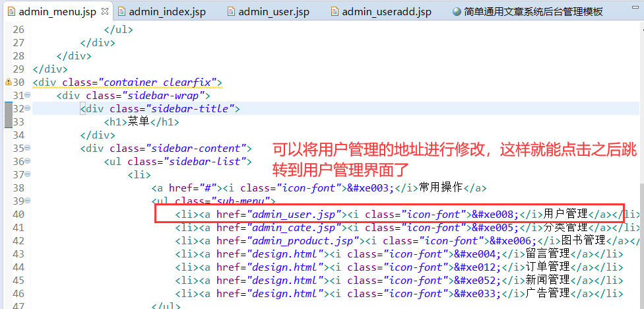Click "sidebar-list" class value
Image resolution: width=644 pixels, height=309 pixels.
[x=208, y=161]
